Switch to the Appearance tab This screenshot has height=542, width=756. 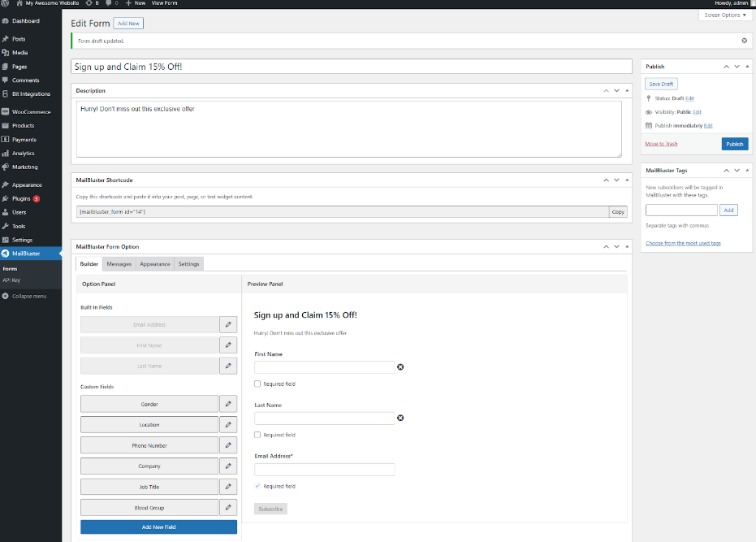pos(154,264)
